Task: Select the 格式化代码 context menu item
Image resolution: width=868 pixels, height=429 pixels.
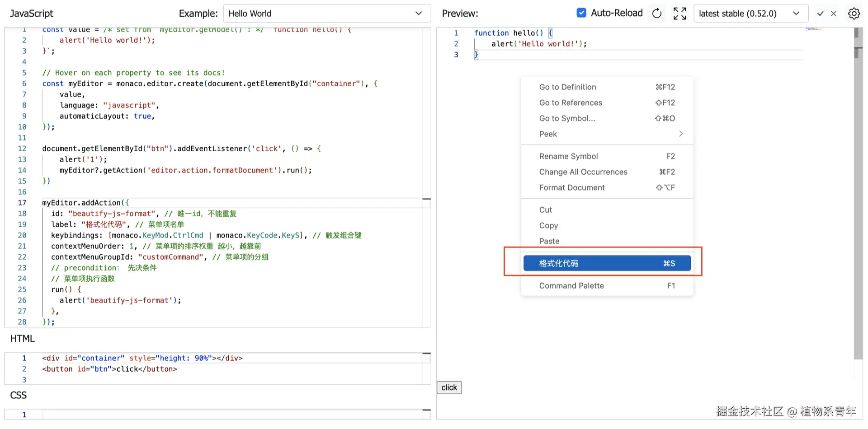Action: pos(607,263)
